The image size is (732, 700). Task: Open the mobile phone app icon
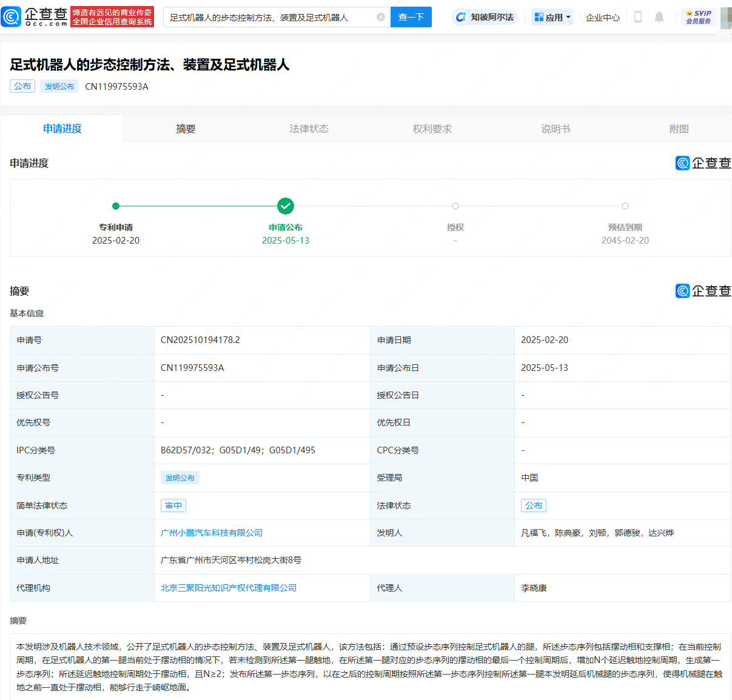tap(637, 17)
